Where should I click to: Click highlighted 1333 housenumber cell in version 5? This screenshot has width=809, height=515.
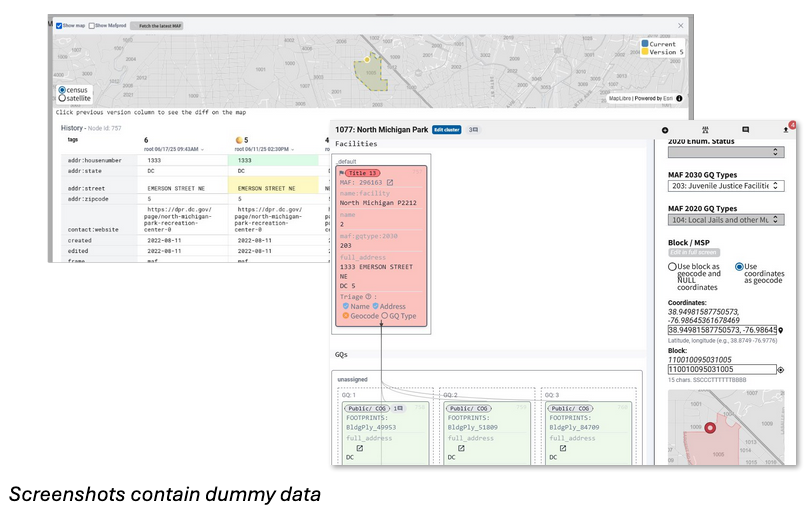[273, 160]
